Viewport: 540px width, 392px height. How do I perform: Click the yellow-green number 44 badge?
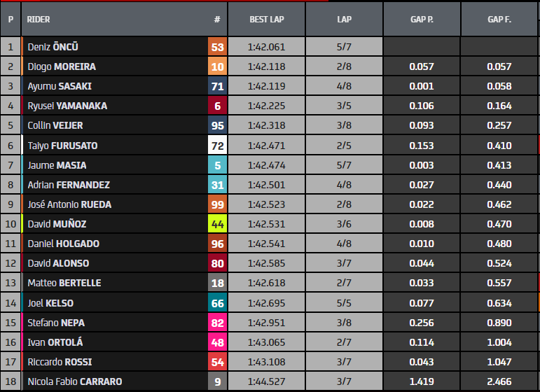217,224
